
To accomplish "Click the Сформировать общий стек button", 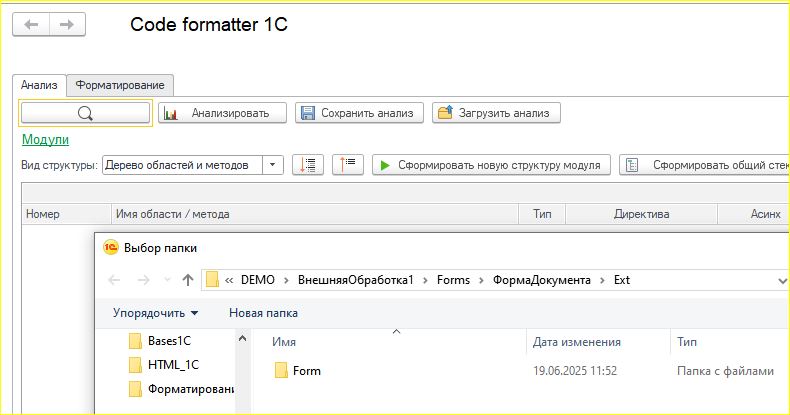I will [x=704, y=165].
